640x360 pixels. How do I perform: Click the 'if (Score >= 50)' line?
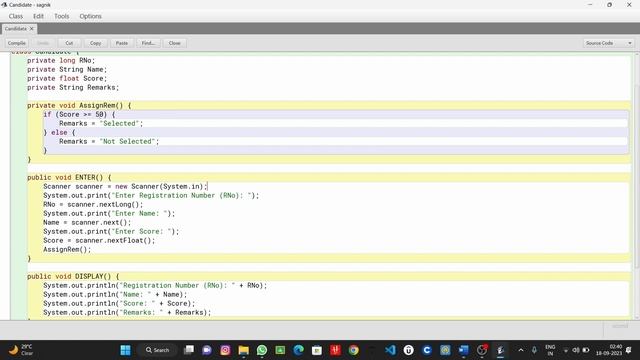pos(79,114)
